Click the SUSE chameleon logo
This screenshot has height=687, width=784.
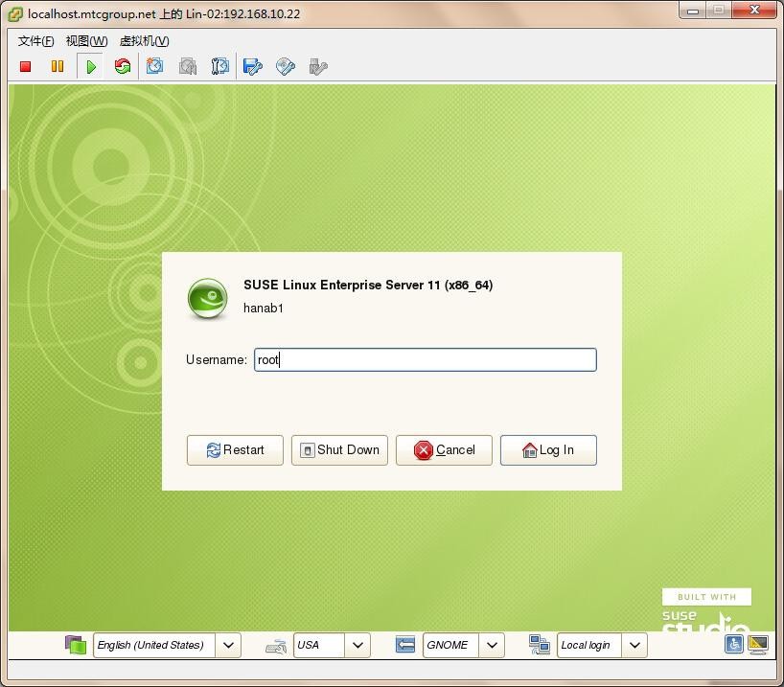point(207,299)
